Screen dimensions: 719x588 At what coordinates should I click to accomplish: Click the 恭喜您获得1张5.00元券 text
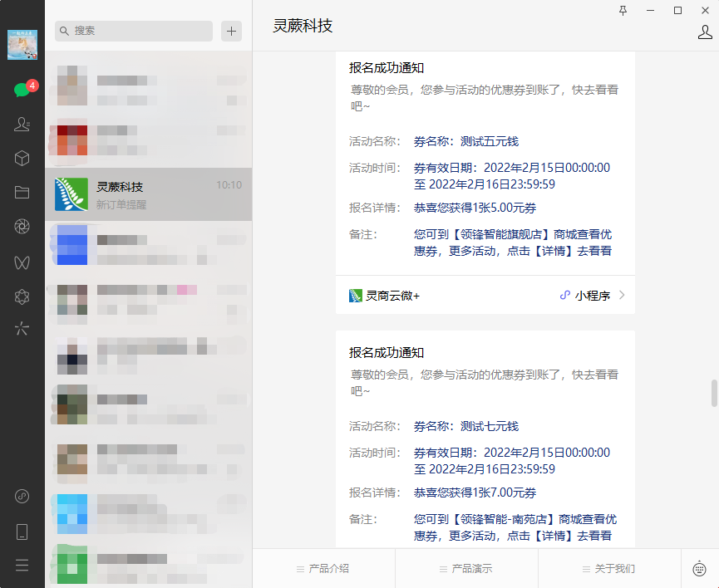pyautogui.click(x=475, y=208)
